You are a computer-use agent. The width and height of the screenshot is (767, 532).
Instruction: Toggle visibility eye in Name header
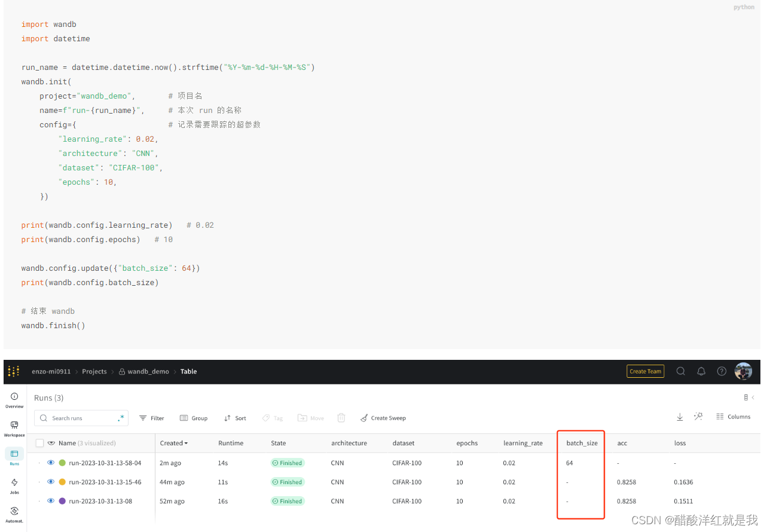(51, 443)
